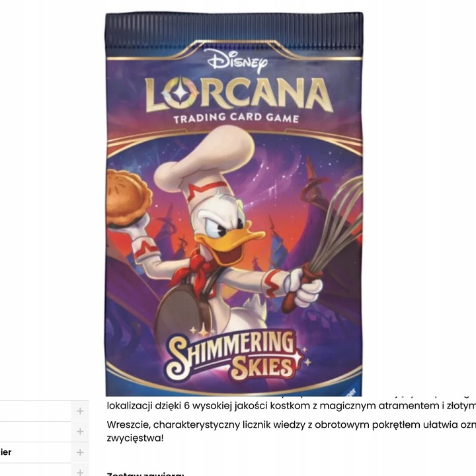Click the word 'zwycięstwa!'

tap(135, 438)
